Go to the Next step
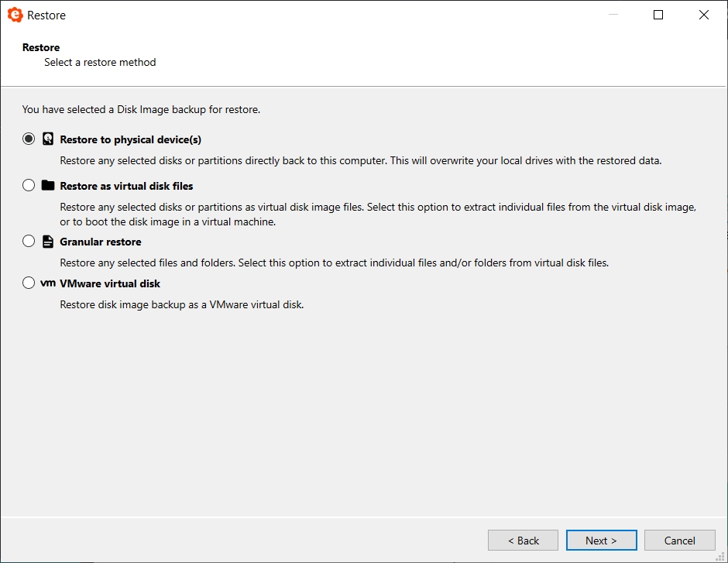Screen dimensions: 728x563 coord(601,541)
